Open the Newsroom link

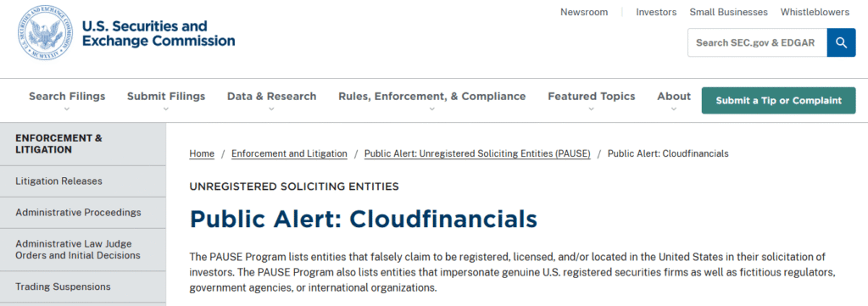click(x=584, y=12)
